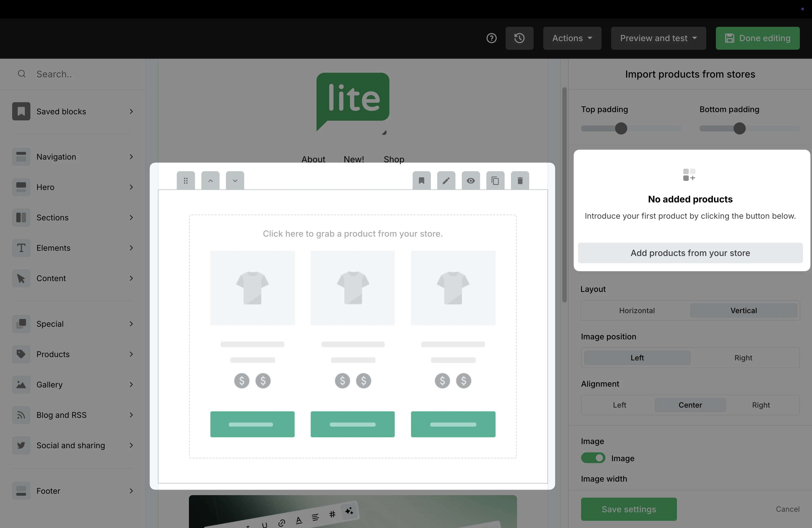
Task: Toggle the Image switch off
Action: [593, 458]
